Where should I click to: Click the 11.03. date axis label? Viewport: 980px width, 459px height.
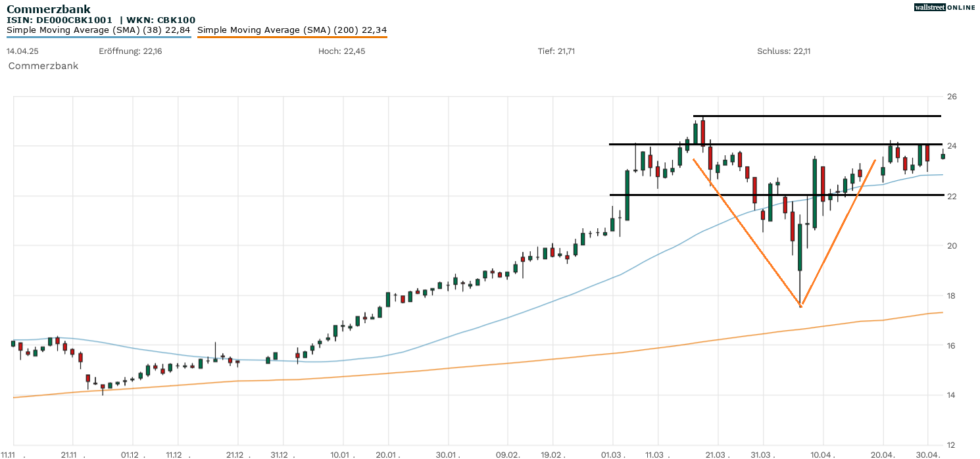[x=656, y=454]
